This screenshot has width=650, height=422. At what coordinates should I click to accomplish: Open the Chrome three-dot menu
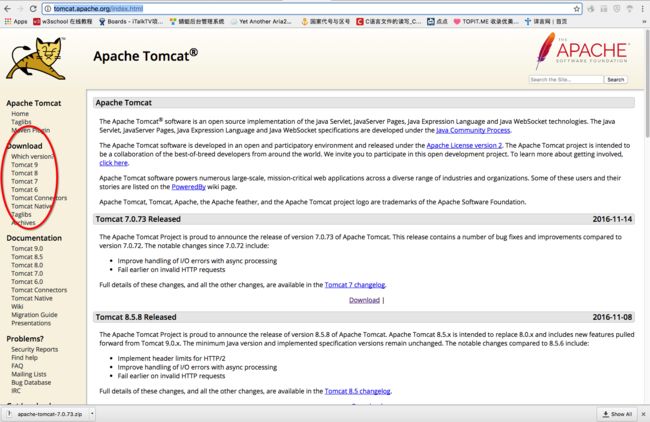642,9
